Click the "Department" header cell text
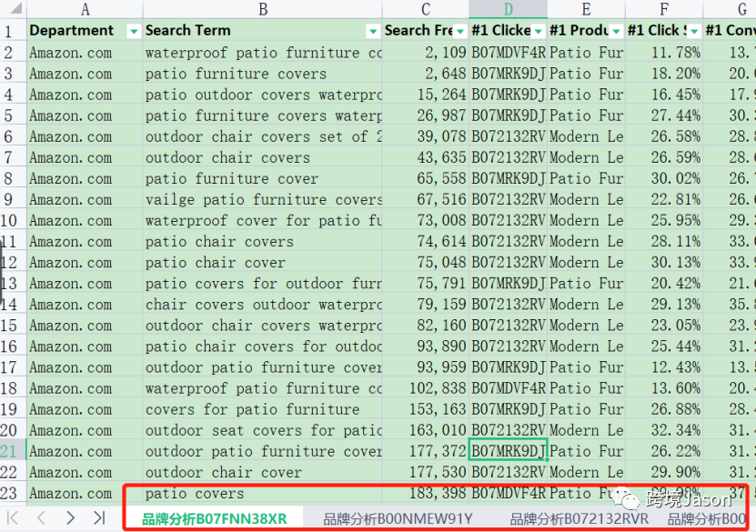 71,30
